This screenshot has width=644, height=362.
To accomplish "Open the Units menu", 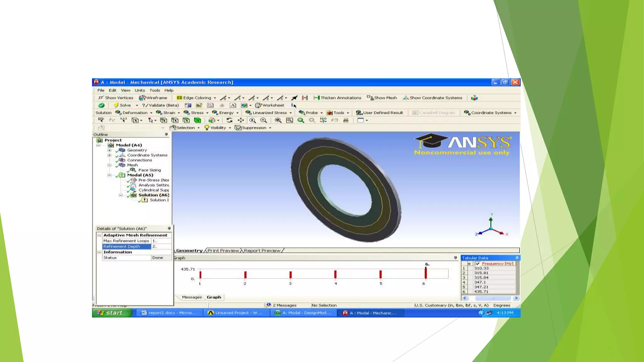I will pos(140,90).
